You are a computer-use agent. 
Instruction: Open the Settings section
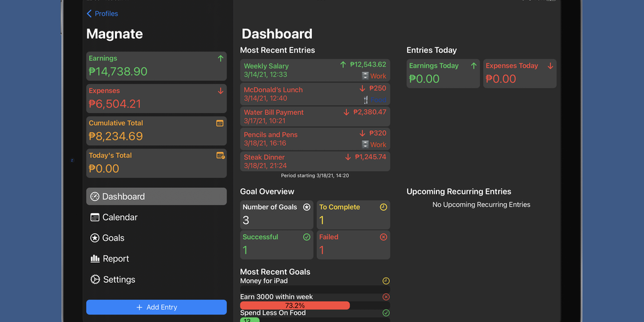(156, 279)
